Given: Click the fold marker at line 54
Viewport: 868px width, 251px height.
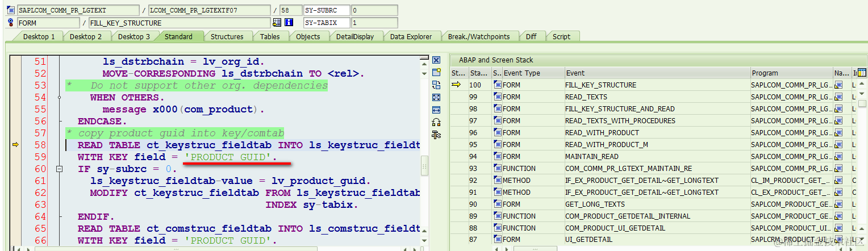Looking at the screenshot, I should tap(59, 98).
